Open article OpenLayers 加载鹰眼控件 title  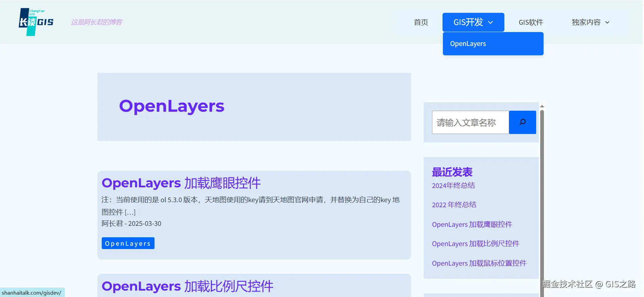181,183
